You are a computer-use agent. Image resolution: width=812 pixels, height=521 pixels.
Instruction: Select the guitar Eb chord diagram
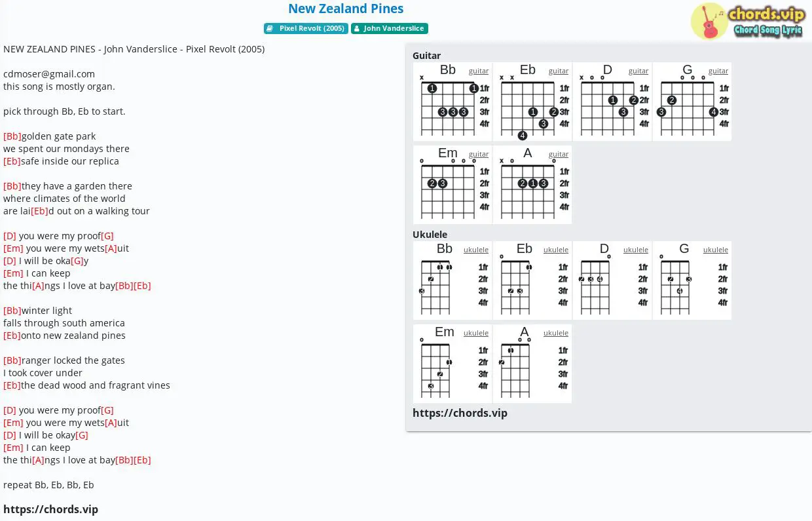[x=532, y=102]
